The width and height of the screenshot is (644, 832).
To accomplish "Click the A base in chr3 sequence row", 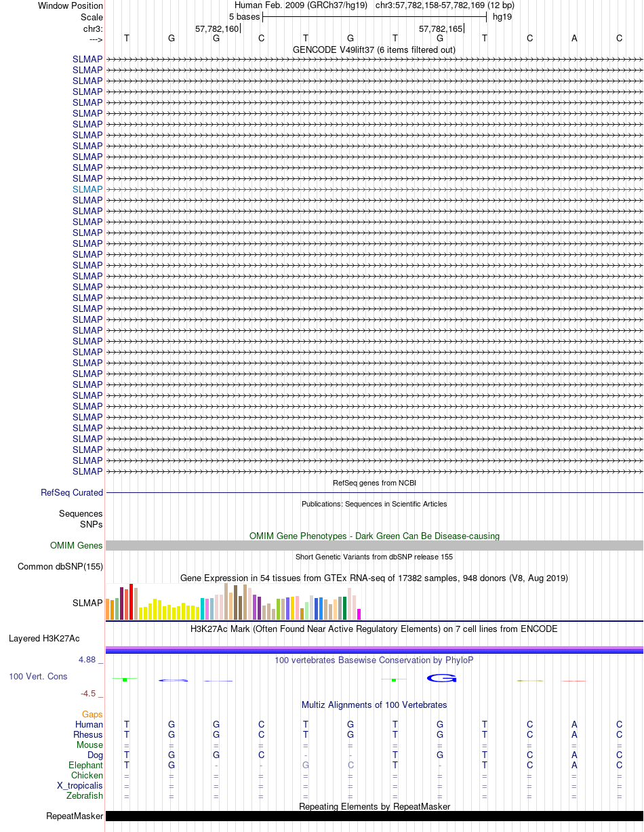I will tap(574, 39).
